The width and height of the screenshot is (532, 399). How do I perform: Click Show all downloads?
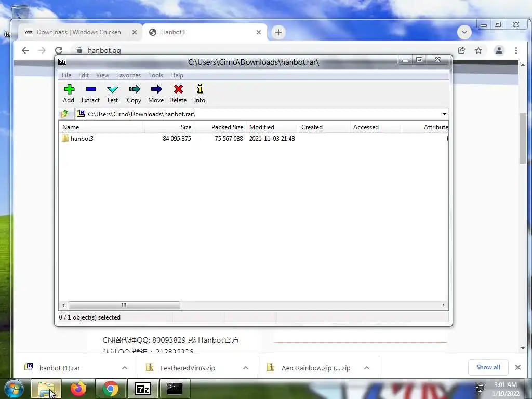click(488, 367)
